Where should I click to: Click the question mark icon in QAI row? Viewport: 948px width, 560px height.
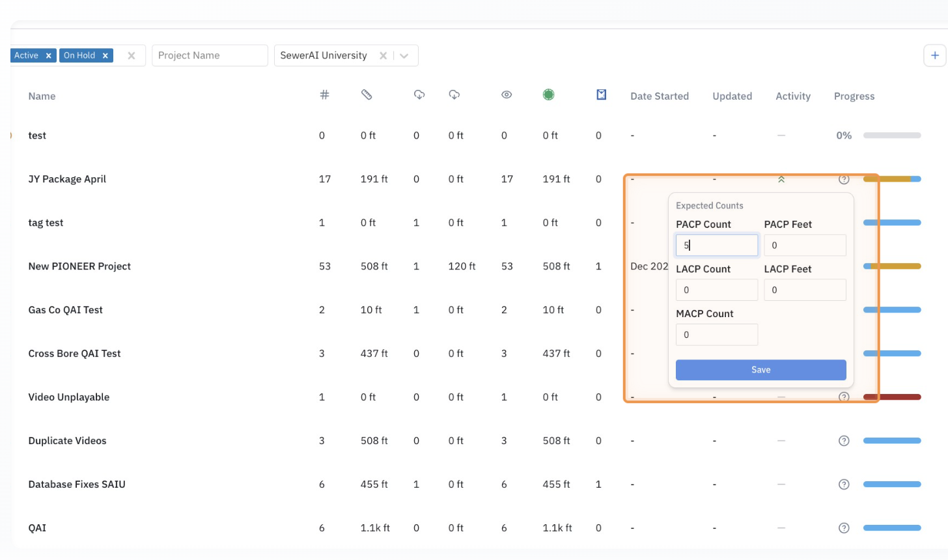pyautogui.click(x=844, y=528)
